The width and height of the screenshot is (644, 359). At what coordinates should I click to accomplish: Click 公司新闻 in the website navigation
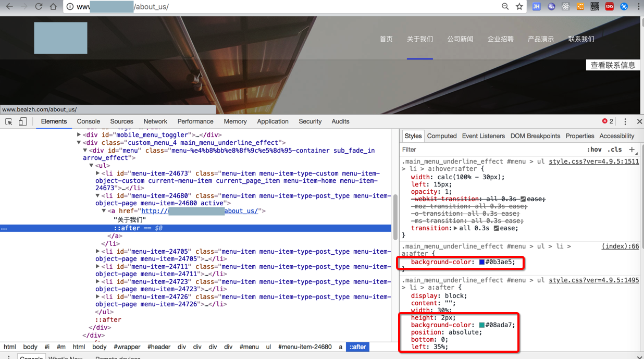[x=460, y=39]
